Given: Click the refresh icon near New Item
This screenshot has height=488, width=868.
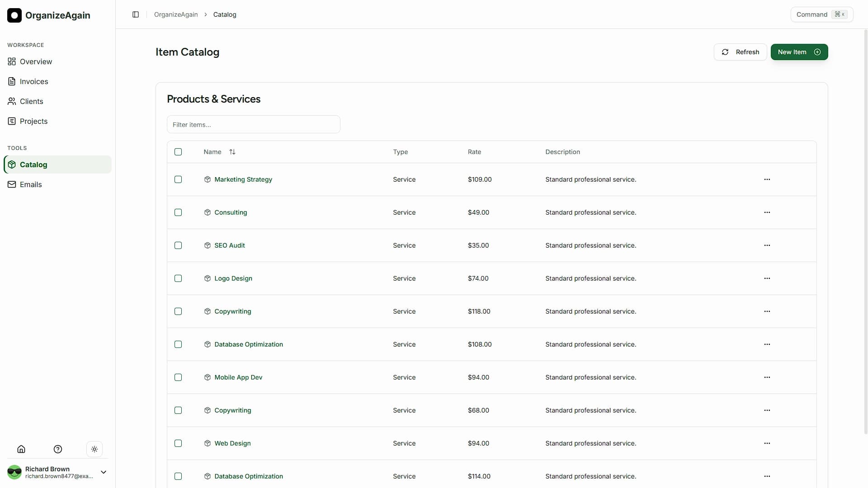Looking at the screenshot, I should 725,52.
